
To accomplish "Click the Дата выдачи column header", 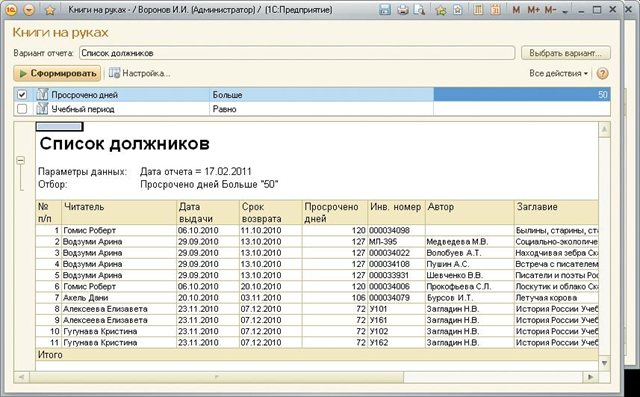I will coord(208,212).
